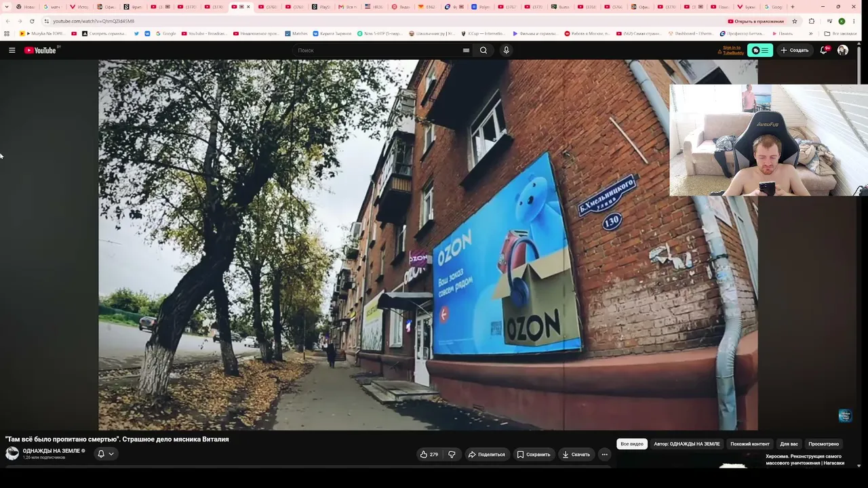Select the «Все видео» filter chip
The image size is (868, 488).
(632, 444)
